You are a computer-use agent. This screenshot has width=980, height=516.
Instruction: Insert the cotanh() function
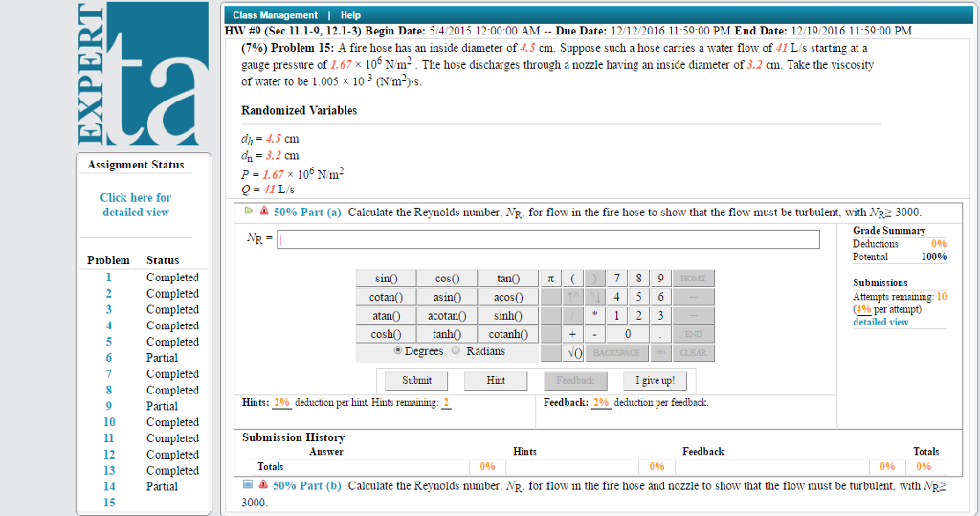[507, 335]
